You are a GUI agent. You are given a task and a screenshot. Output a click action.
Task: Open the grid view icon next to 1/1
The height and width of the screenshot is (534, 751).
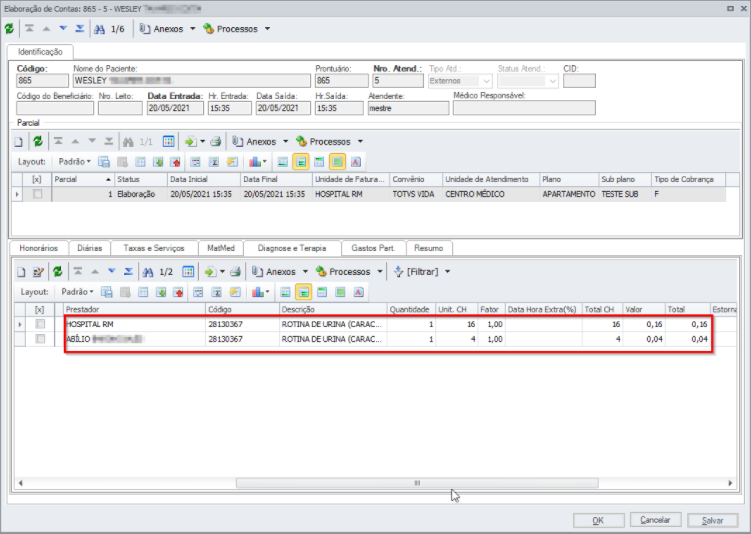169,141
